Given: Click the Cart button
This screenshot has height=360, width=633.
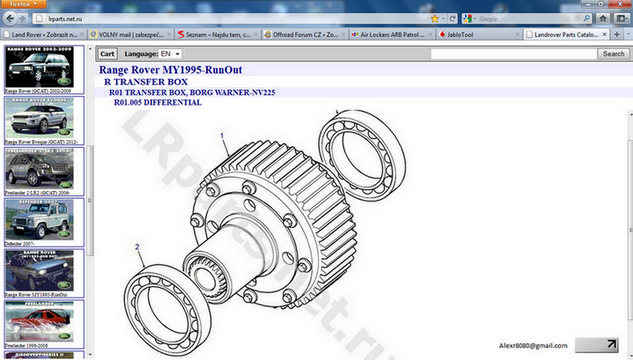Looking at the screenshot, I should coord(107,54).
